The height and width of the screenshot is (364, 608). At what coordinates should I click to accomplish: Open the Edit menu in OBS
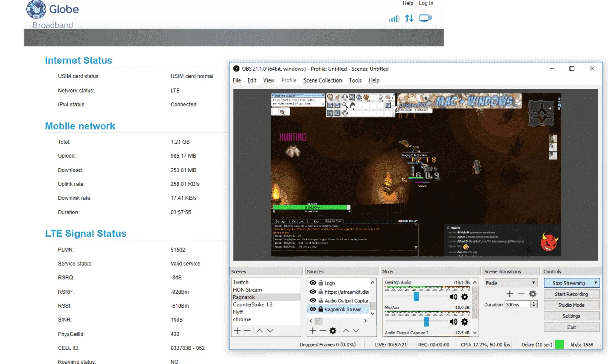point(252,80)
